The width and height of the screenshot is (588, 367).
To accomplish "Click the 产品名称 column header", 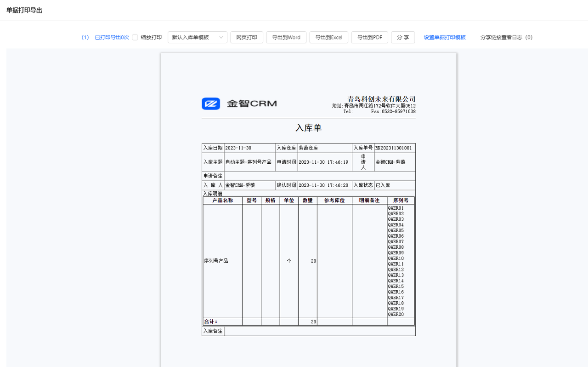I will pos(223,201).
